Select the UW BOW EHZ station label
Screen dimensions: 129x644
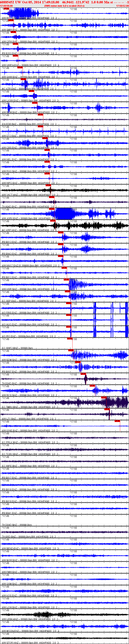[x=30, y=560]
